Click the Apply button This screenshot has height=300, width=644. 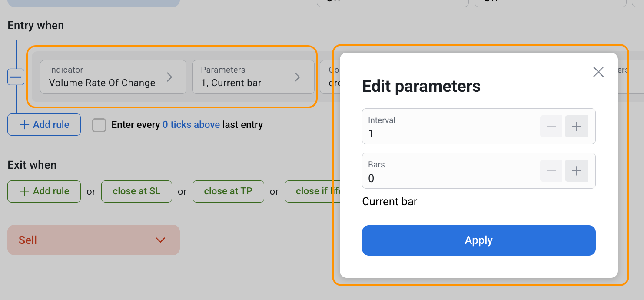coord(478,240)
